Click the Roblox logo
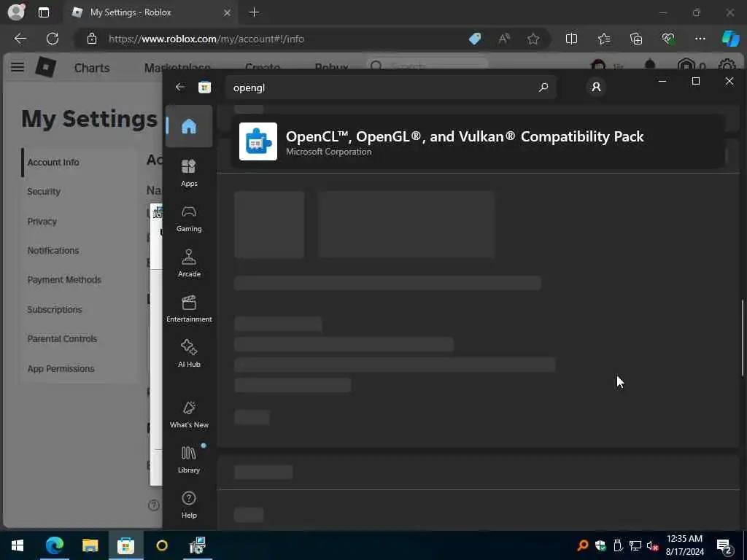The image size is (747, 560). pos(46,68)
